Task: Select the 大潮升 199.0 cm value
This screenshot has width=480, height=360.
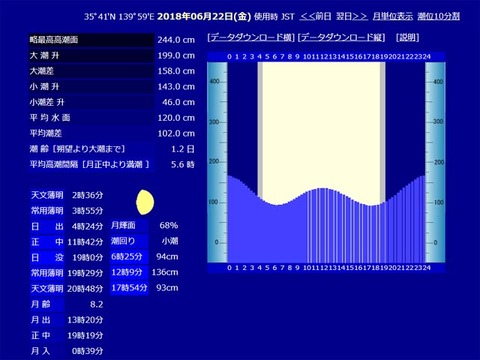Action: [x=176, y=55]
